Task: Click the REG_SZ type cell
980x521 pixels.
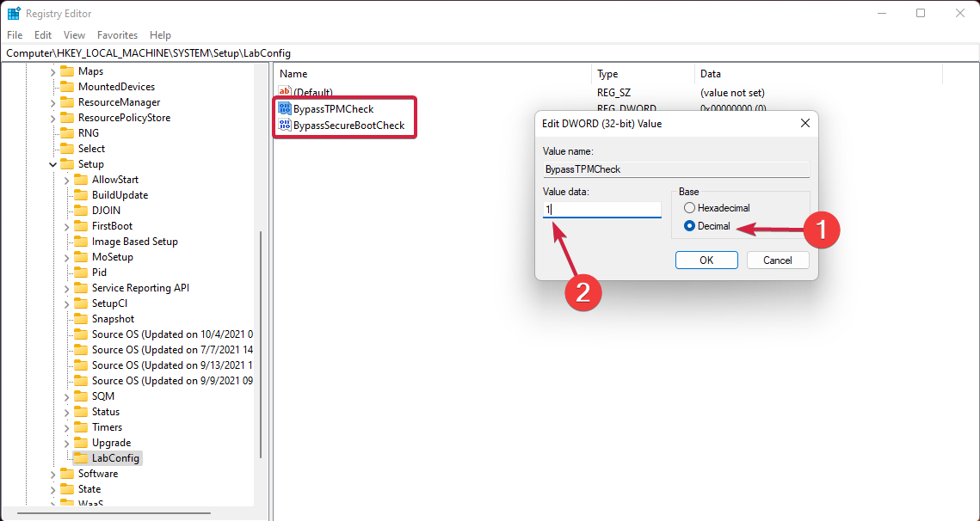Action: pos(613,93)
